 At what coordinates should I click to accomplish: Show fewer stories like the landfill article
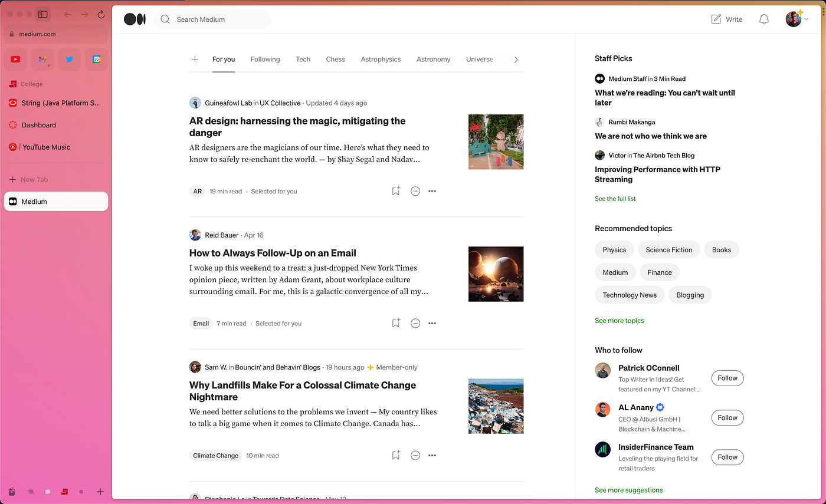(415, 455)
